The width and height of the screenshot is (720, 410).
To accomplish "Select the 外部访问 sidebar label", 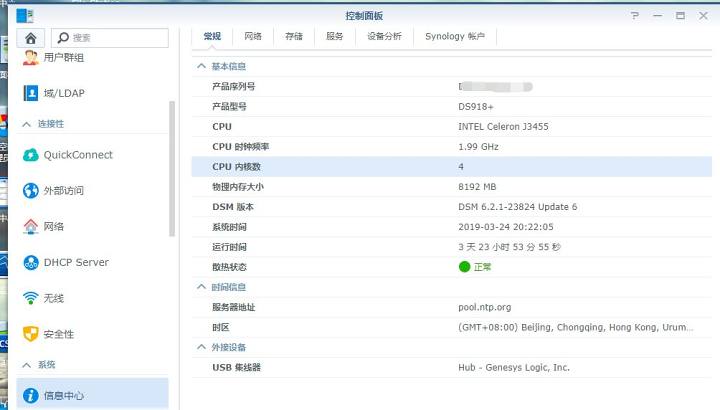I will click(64, 191).
